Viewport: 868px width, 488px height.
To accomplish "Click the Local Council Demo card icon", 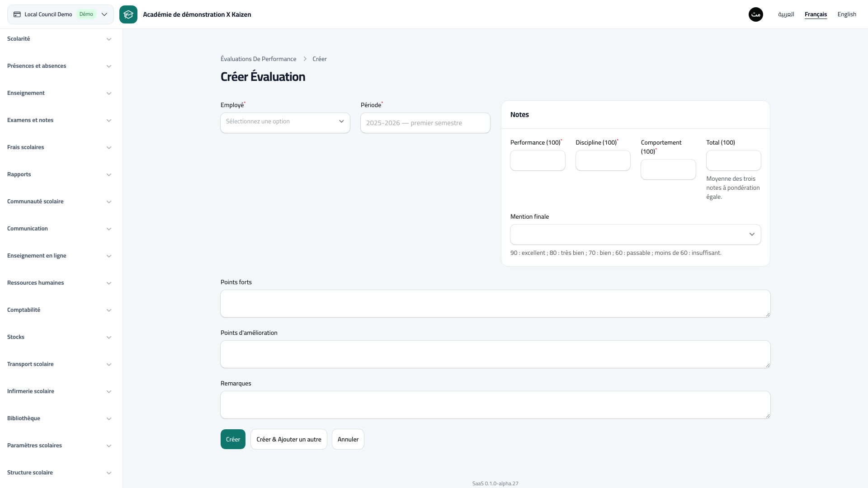I will [17, 14].
